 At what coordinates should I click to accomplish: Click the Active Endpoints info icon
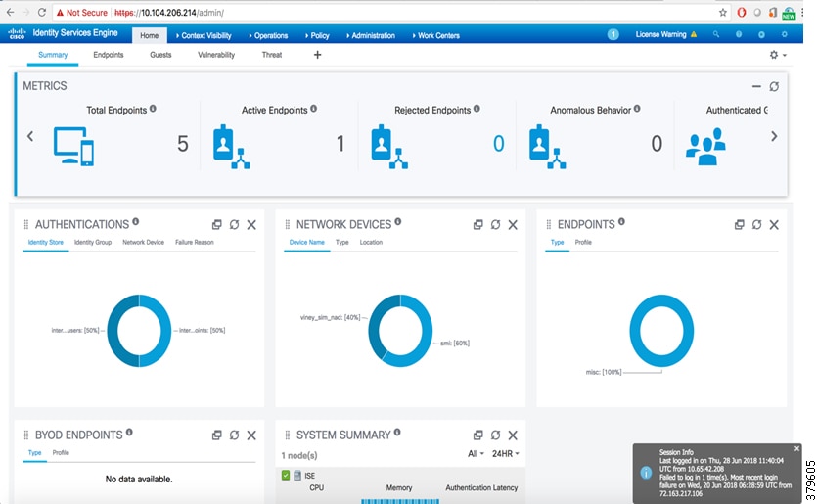(314, 109)
